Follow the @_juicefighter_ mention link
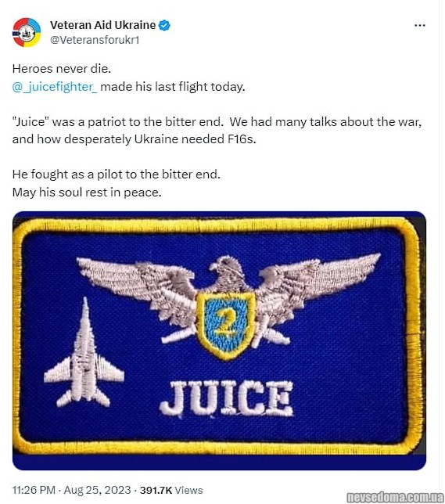Viewport: 445px width, 504px height. point(55,87)
